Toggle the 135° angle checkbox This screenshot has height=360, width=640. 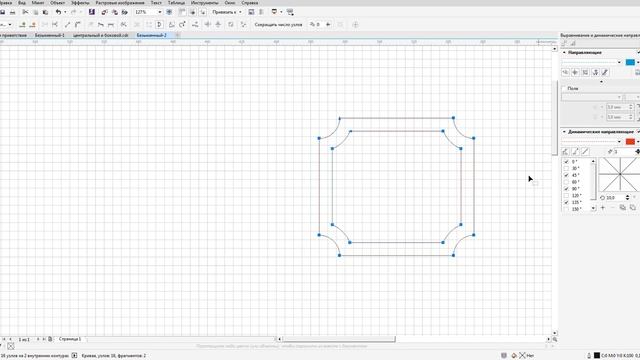tap(566, 202)
